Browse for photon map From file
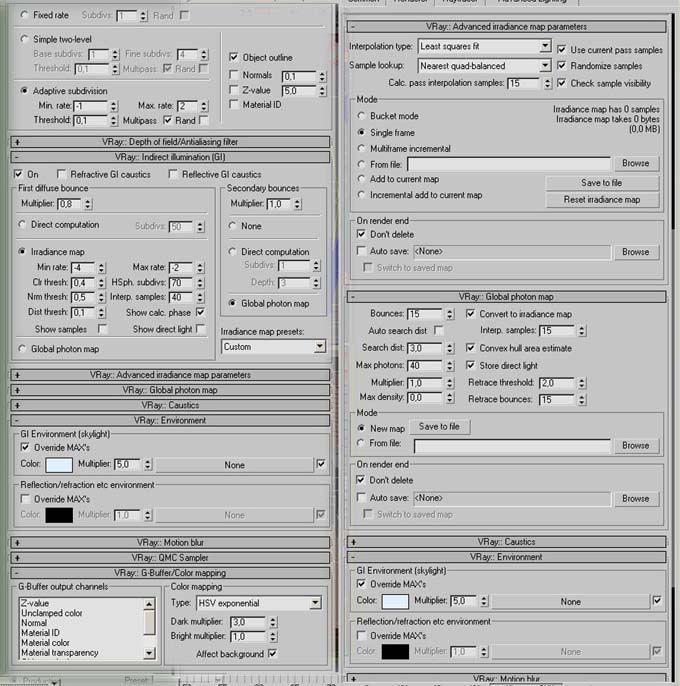Image resolution: width=680 pixels, height=686 pixels. [x=635, y=445]
